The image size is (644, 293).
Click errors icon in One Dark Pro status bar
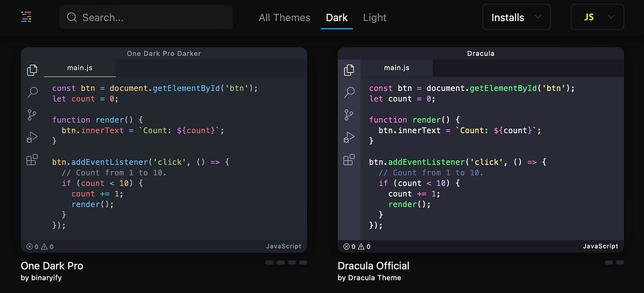click(x=30, y=247)
